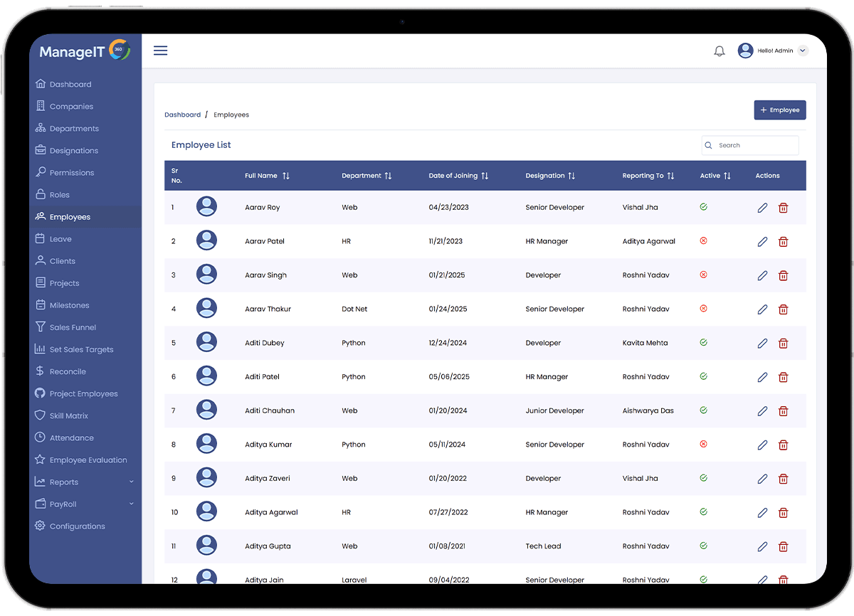Remove Aditi Patel with trash icon

(x=783, y=377)
